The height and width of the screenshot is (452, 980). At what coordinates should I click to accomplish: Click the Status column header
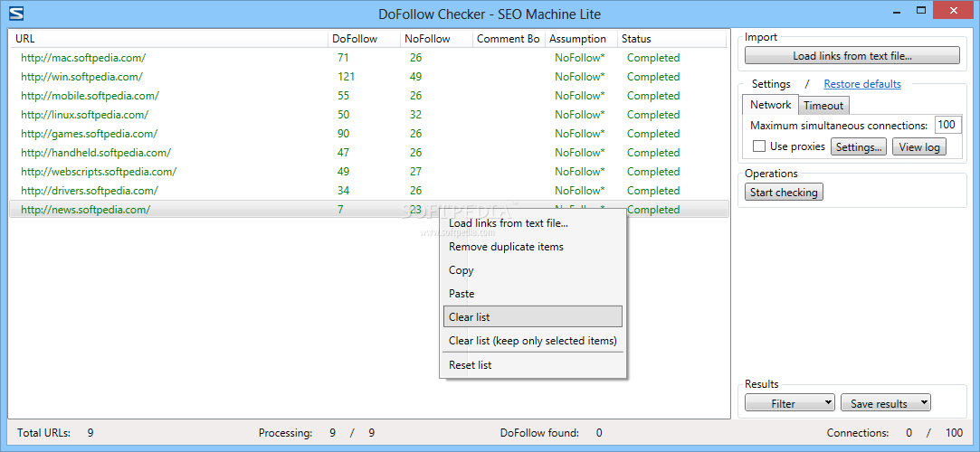[671, 39]
